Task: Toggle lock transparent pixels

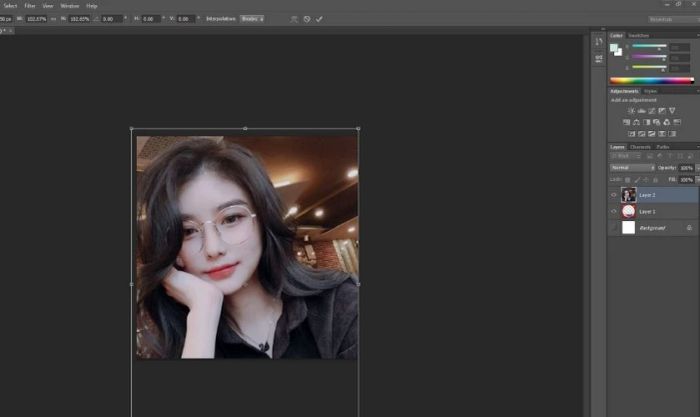Action: coord(627,180)
